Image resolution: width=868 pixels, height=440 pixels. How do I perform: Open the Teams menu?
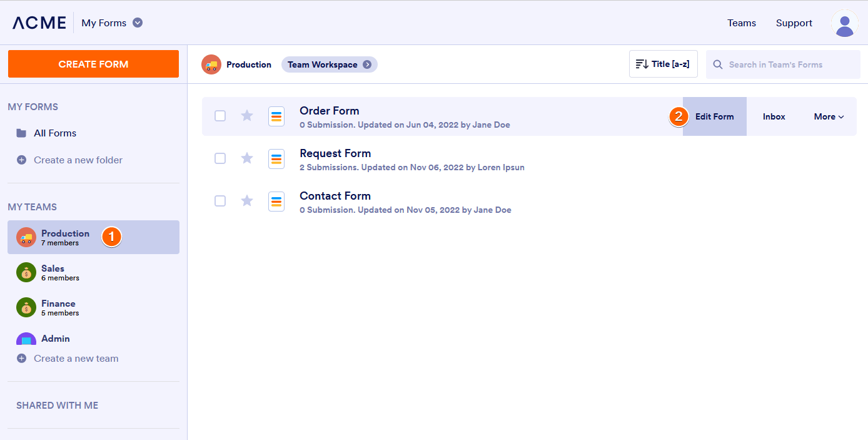pyautogui.click(x=742, y=23)
